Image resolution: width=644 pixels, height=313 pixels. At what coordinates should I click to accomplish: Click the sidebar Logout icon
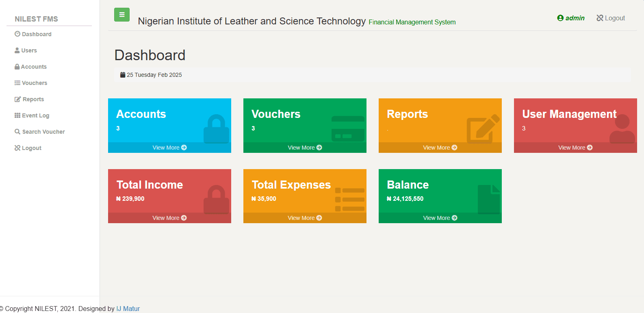pos(17,148)
